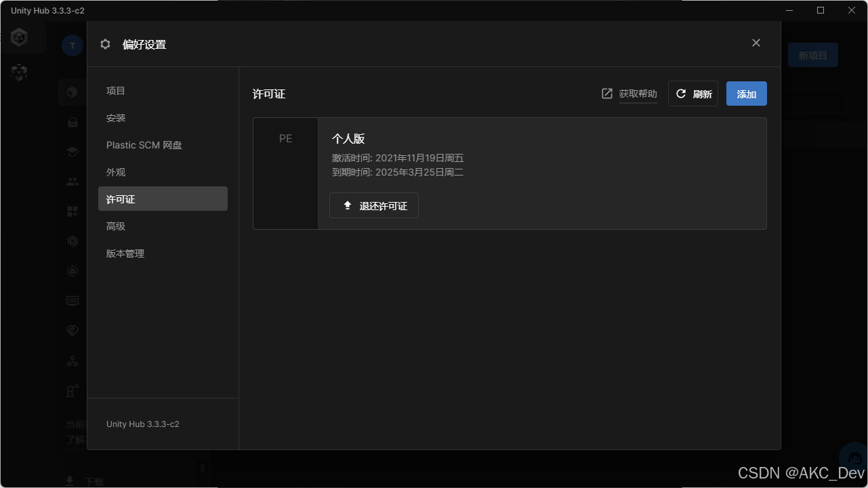868x488 pixels.
Task: Switch to the 外观 settings
Action: pos(163,172)
